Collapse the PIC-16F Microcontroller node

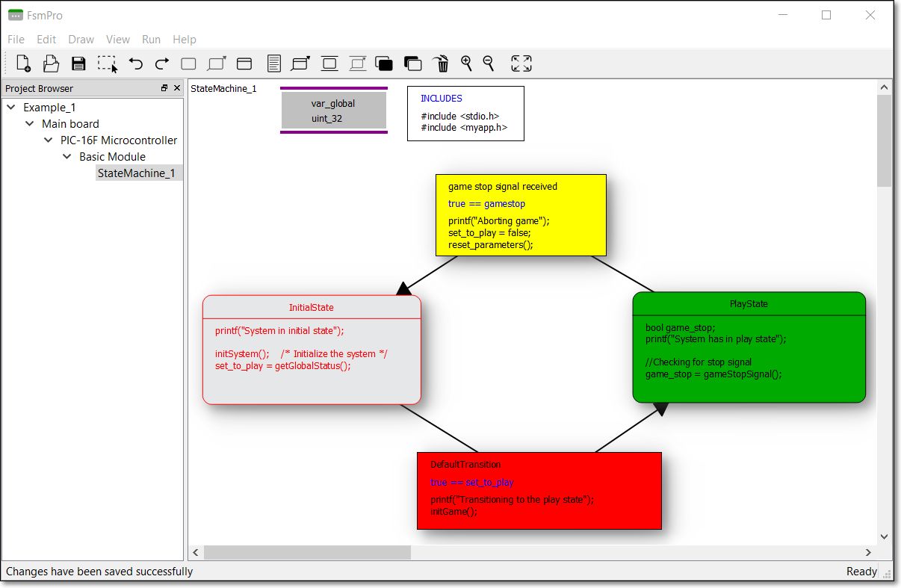48,140
